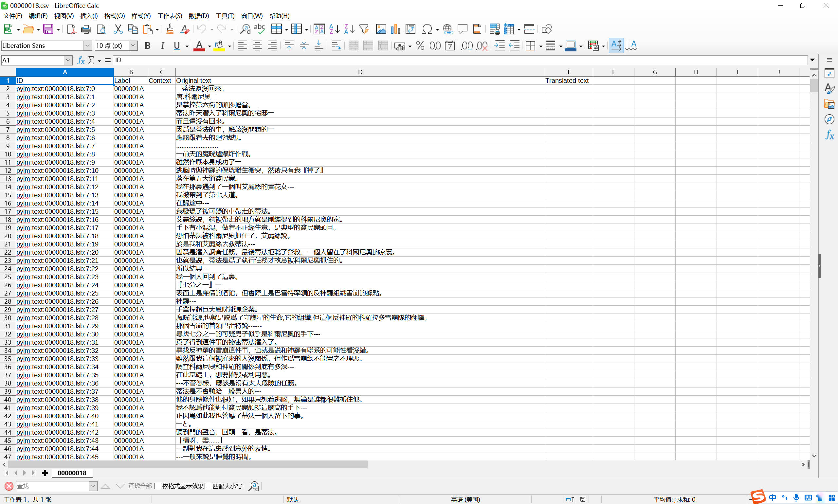Toggle bold formatting
The width and height of the screenshot is (838, 504).
(x=147, y=45)
